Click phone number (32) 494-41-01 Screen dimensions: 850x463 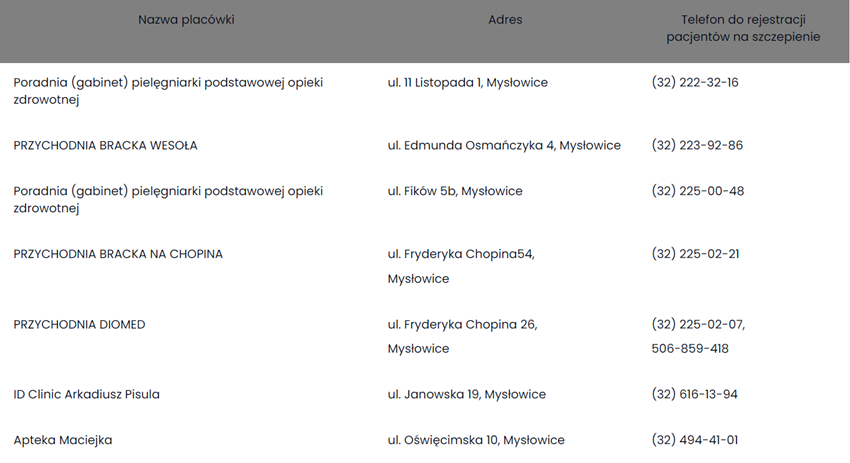pos(695,440)
